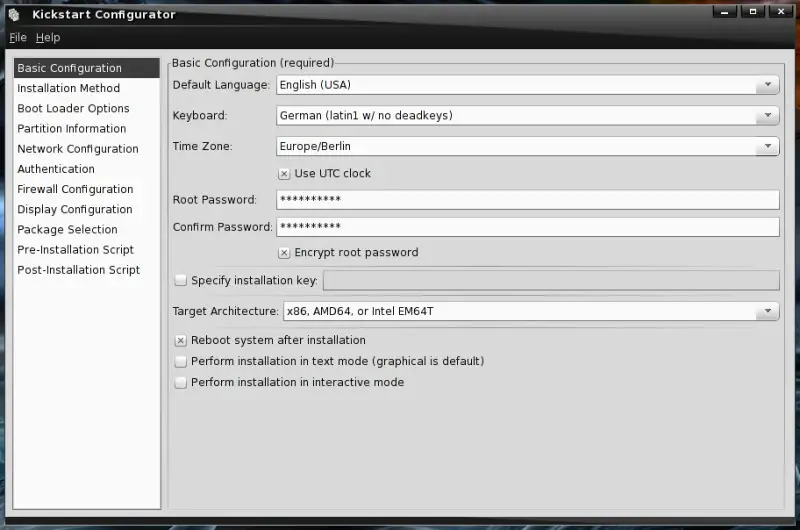This screenshot has height=530, width=800.
Task: Click the Time Zone label
Action: tap(202, 146)
